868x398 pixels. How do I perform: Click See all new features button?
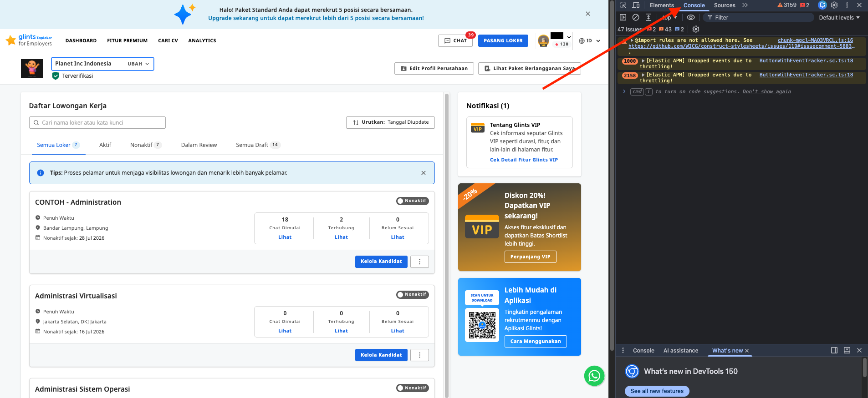(657, 391)
